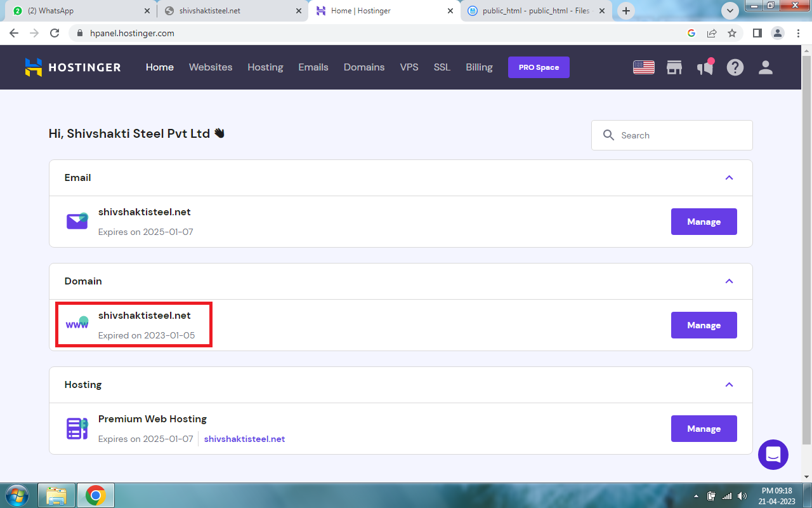Collapse the Email section
Screen dimensions: 812x508
click(729, 178)
